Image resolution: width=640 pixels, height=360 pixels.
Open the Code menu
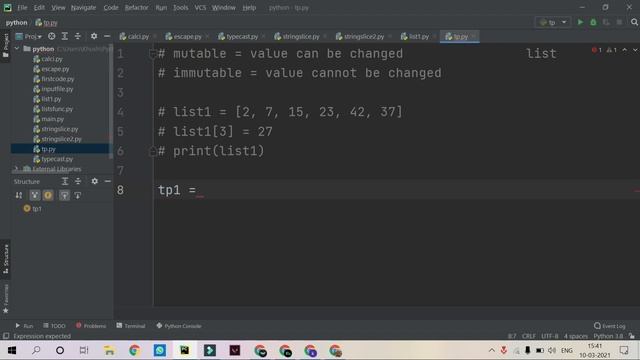(111, 7)
